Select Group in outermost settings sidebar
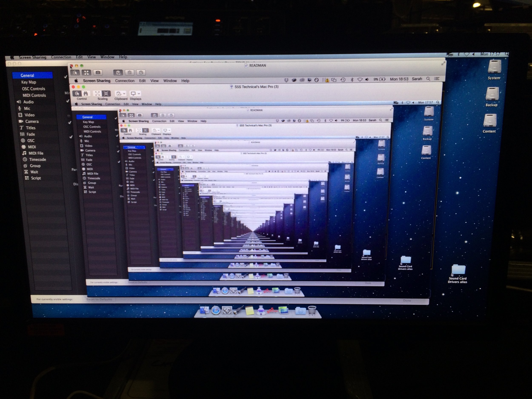Image resolution: width=532 pixels, height=399 pixels. point(35,166)
